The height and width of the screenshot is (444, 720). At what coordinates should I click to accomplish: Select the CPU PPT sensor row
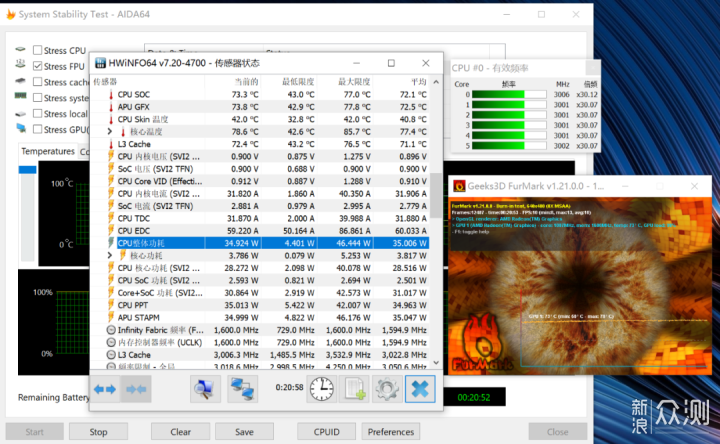(259, 305)
